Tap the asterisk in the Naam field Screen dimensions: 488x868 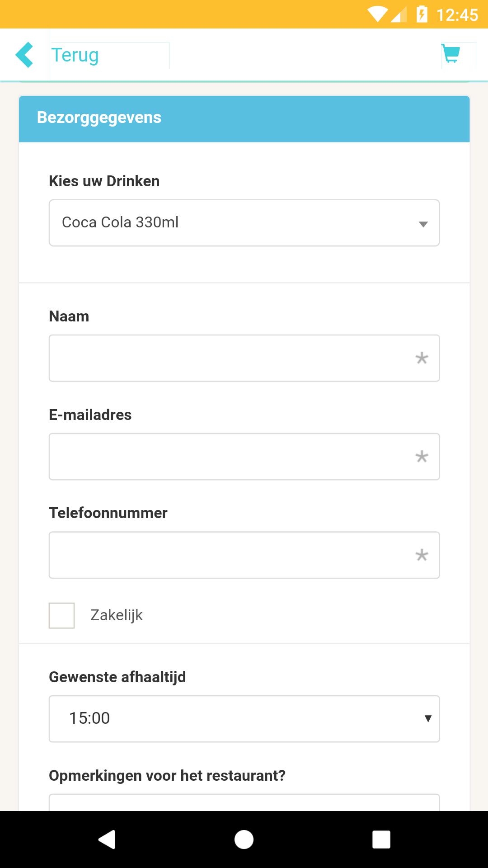click(422, 358)
